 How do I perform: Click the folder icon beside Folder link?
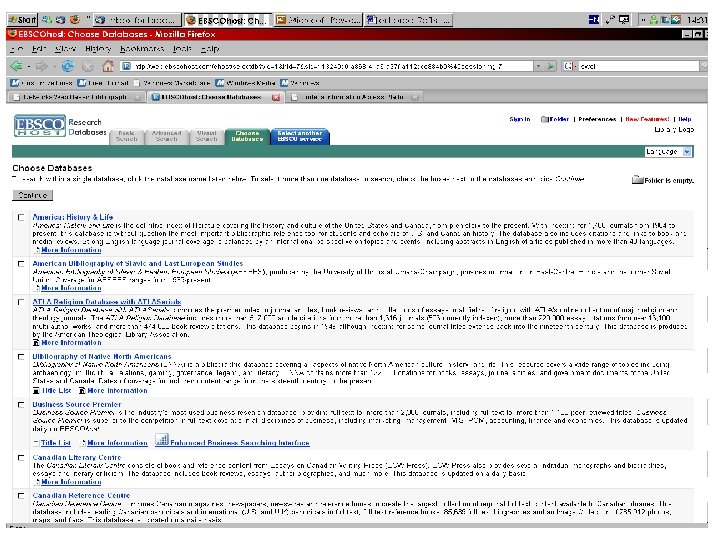coord(545,119)
